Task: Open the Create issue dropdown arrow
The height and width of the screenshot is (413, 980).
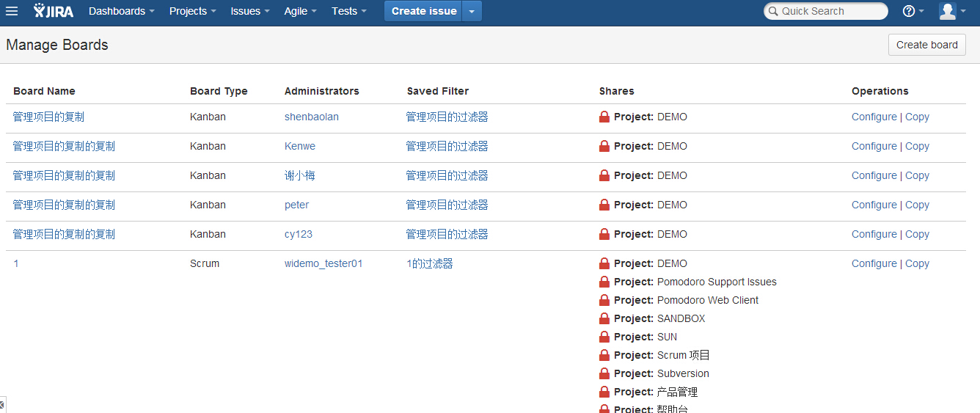Action: click(x=472, y=11)
